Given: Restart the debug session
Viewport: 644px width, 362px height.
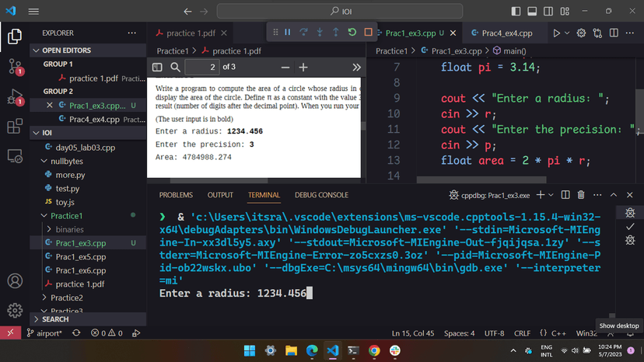Looking at the screenshot, I should [352, 33].
